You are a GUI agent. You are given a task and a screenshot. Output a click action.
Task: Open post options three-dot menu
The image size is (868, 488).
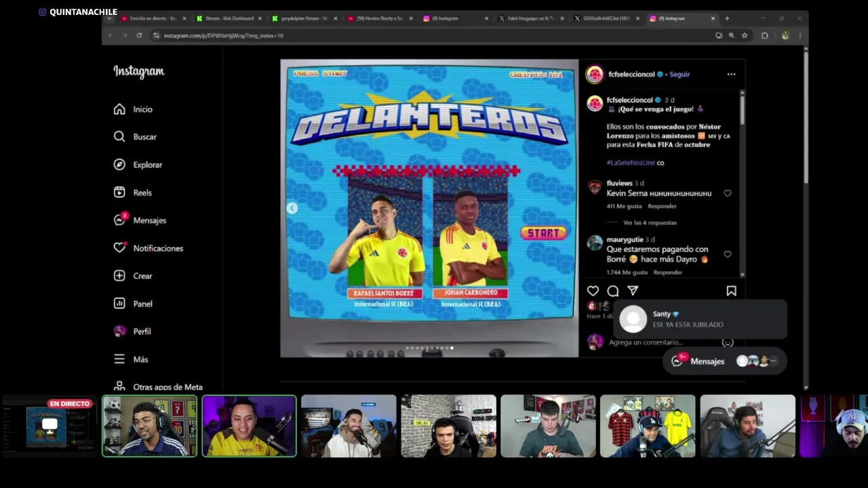pyautogui.click(x=731, y=74)
